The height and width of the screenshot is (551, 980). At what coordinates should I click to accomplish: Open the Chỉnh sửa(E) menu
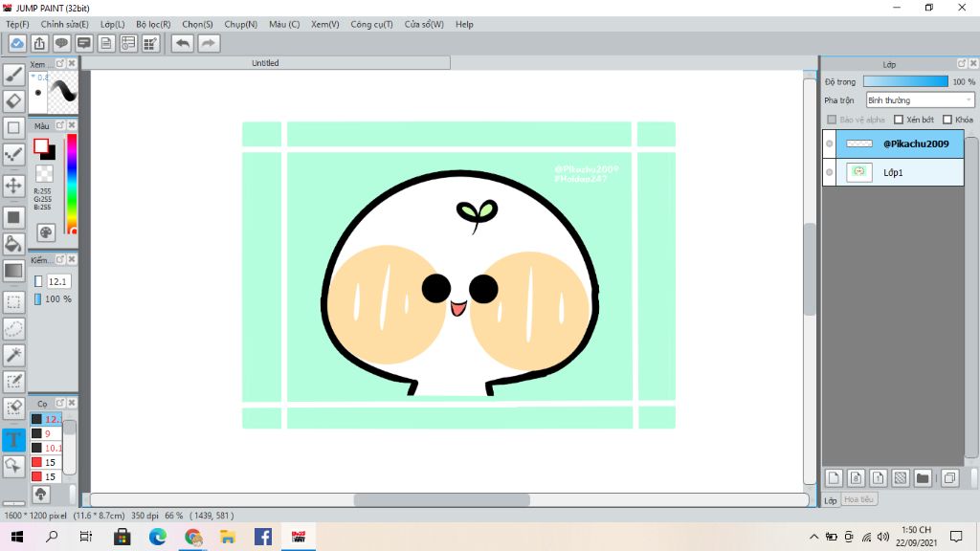pyautogui.click(x=65, y=24)
